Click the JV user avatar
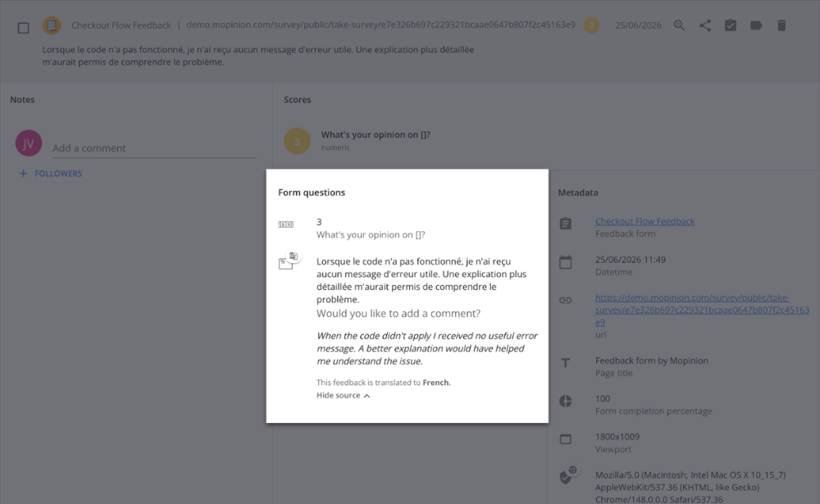Image resolution: width=820 pixels, height=504 pixels. 29,143
